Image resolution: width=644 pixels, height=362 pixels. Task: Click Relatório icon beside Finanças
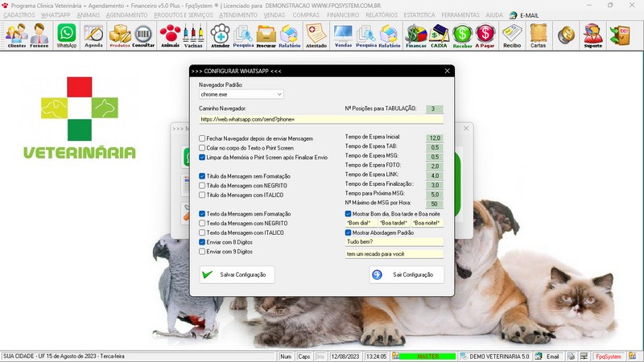tap(390, 35)
